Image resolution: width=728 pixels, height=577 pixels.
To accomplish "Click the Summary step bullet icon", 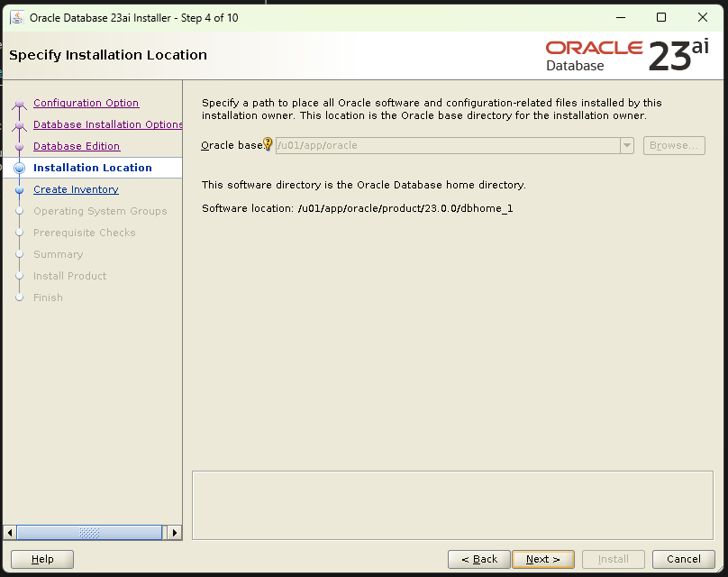I will tap(20, 254).
